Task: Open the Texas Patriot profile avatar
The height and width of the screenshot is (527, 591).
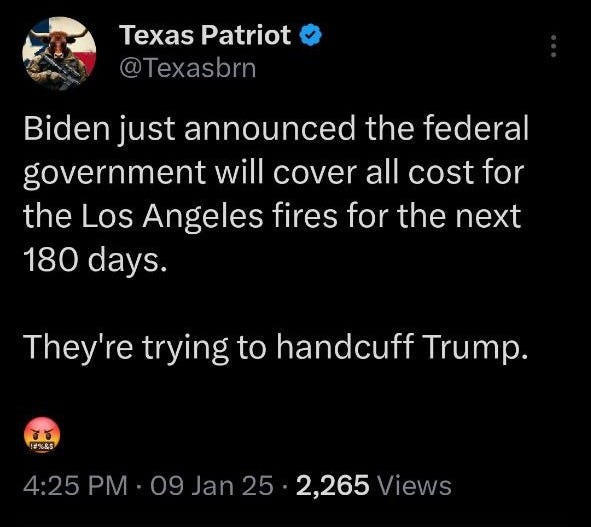Action: [59, 54]
